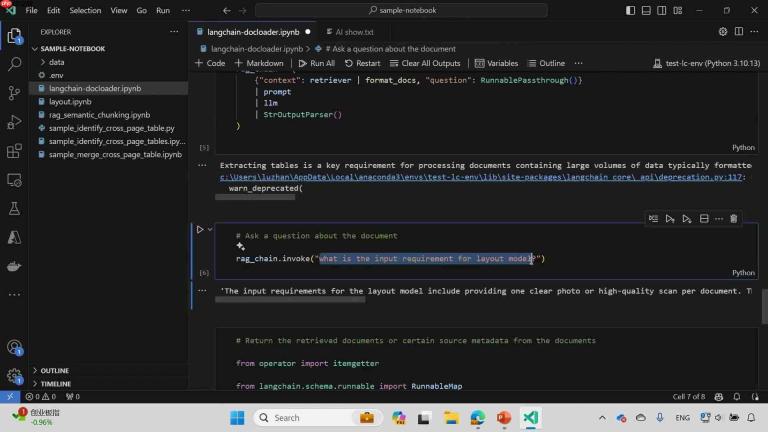Image resolution: width=768 pixels, height=432 pixels.
Task: Open the Testing flask view
Action: [14, 209]
